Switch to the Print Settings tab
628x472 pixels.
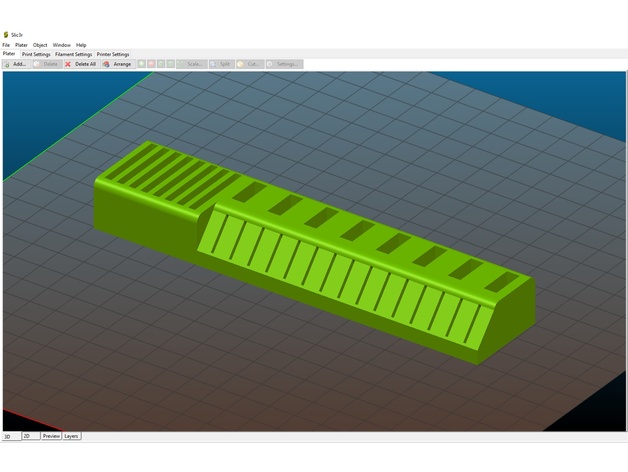[x=36, y=54]
